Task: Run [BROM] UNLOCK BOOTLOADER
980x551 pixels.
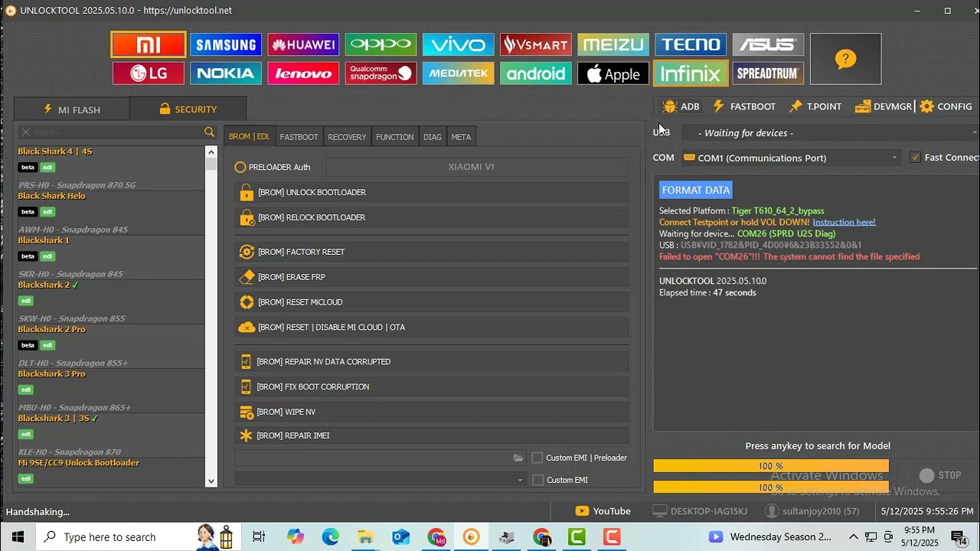Action: tap(432, 192)
